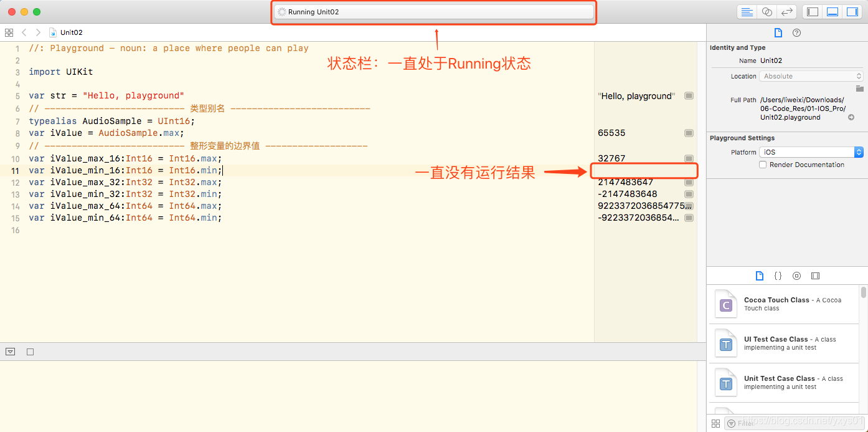Click the typealias AudioSample line

(112, 121)
